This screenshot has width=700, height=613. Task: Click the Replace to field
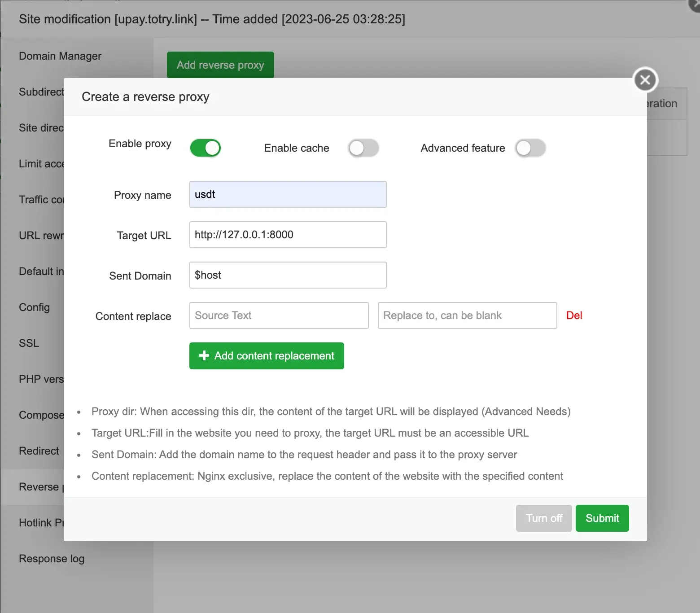click(468, 315)
